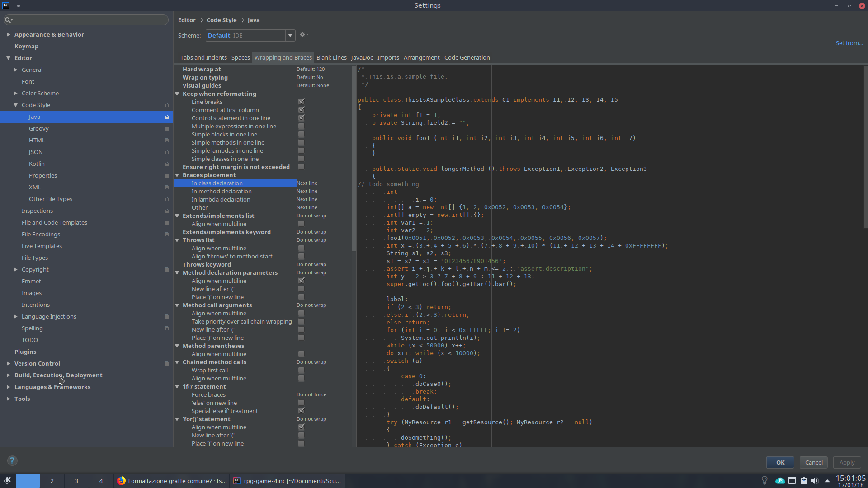Click the magnifier icon in the settings search box

pos(8,20)
